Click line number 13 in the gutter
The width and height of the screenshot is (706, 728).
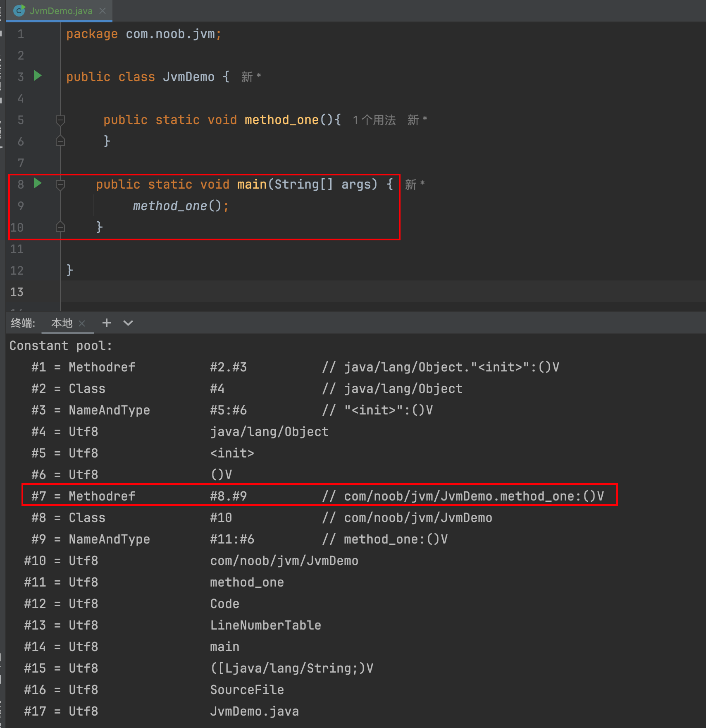(x=17, y=292)
